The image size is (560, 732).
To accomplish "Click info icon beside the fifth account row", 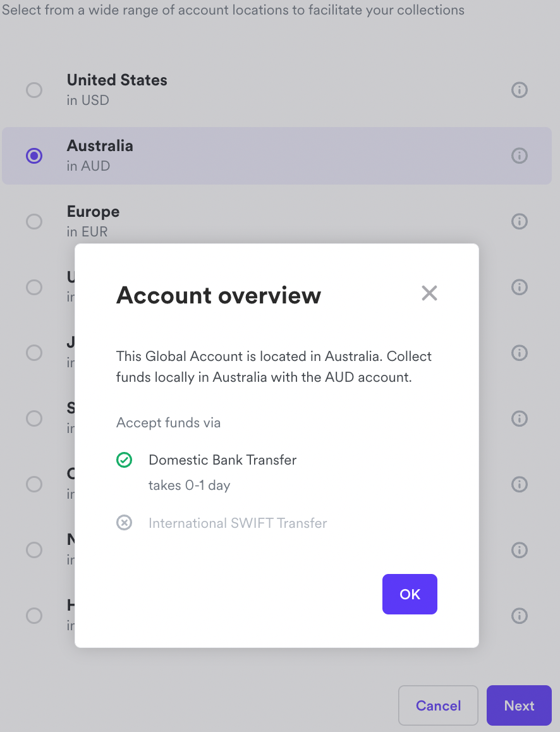I will [x=520, y=353].
